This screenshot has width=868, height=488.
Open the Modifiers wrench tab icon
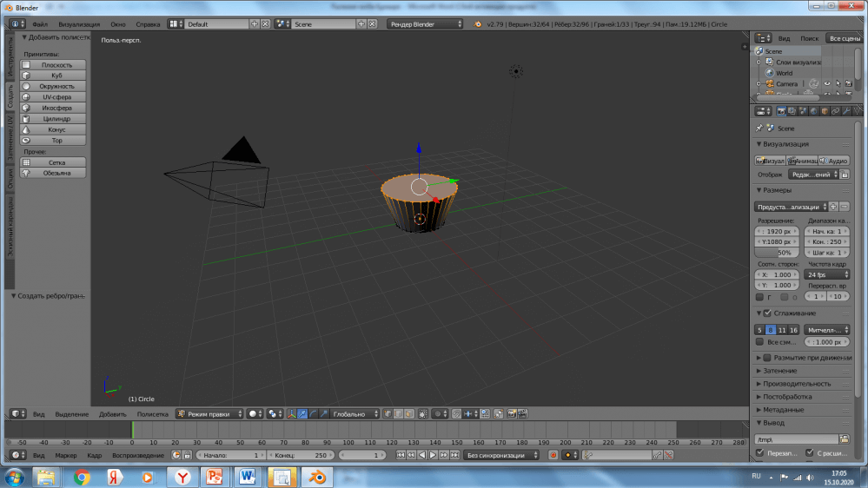pyautogui.click(x=845, y=111)
